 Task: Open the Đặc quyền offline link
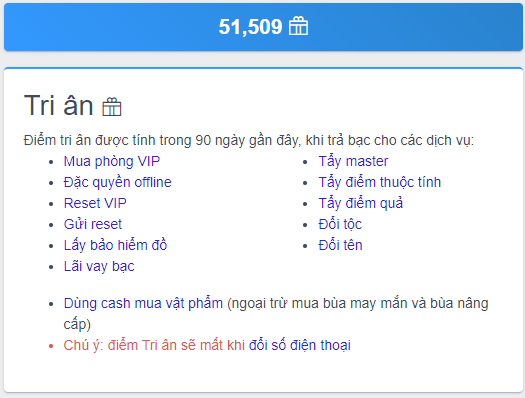[118, 182]
